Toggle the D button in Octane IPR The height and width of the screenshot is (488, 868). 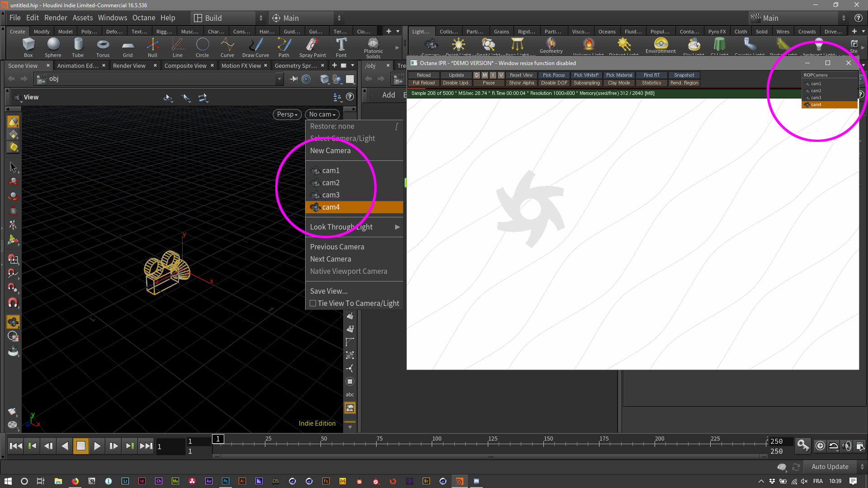pos(476,75)
